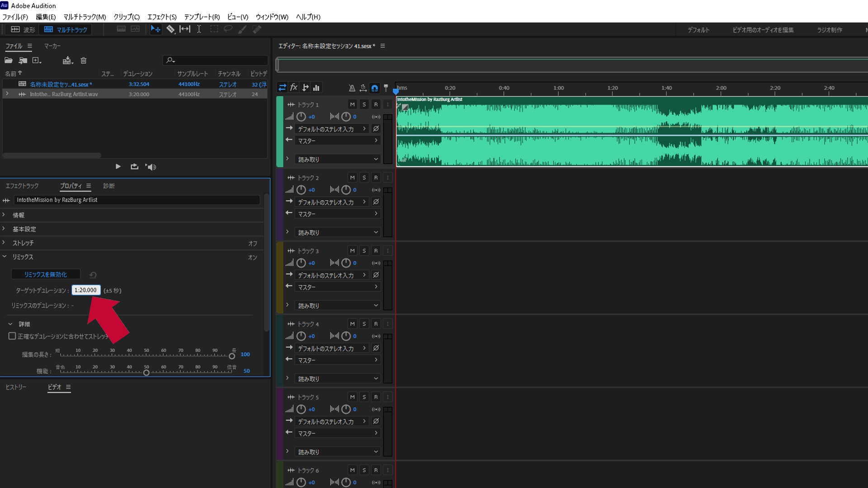Click Track 1 volume knob

(301, 117)
